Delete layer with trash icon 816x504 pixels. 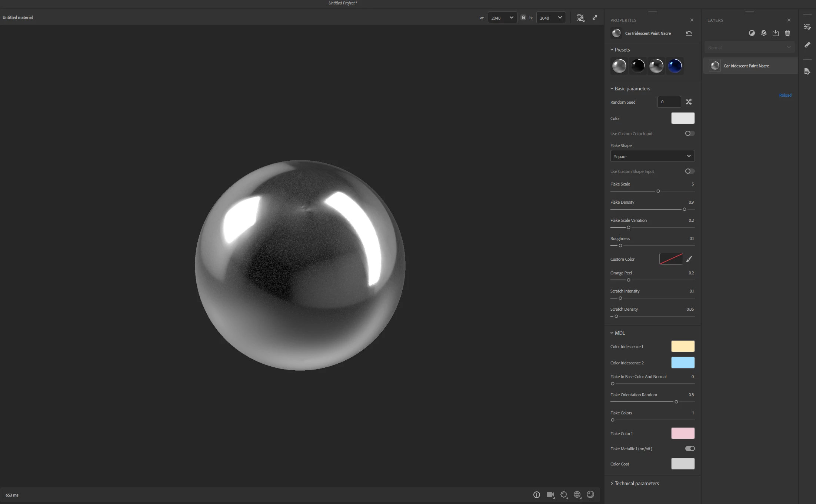point(787,33)
